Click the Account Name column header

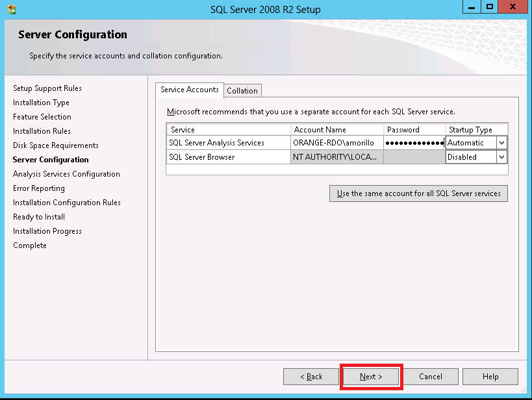point(337,130)
